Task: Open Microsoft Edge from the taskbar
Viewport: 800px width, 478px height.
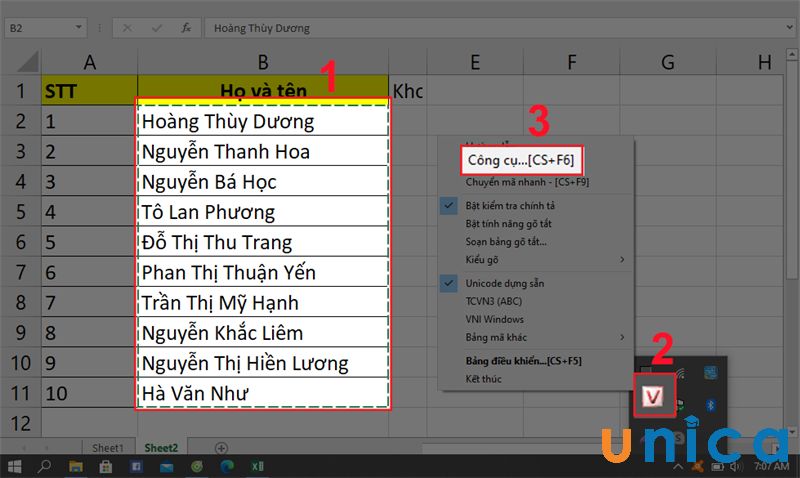Action: [227, 466]
